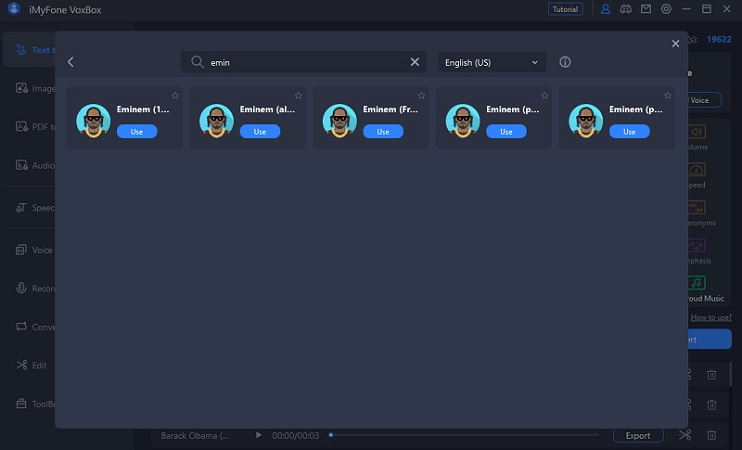The height and width of the screenshot is (450, 742).
Task: Favorite the Eminem (1... voice star
Action: pyautogui.click(x=175, y=96)
